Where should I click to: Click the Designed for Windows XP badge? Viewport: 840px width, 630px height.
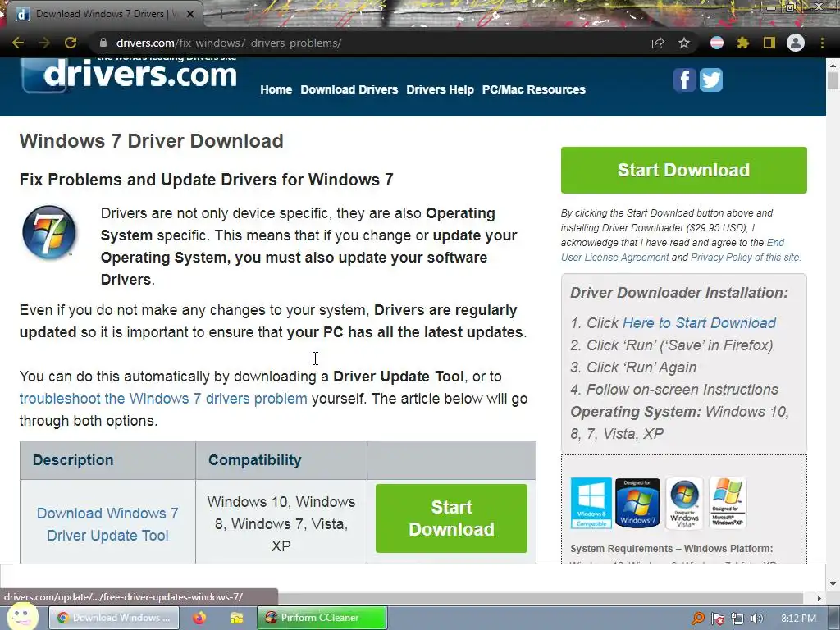728,503
